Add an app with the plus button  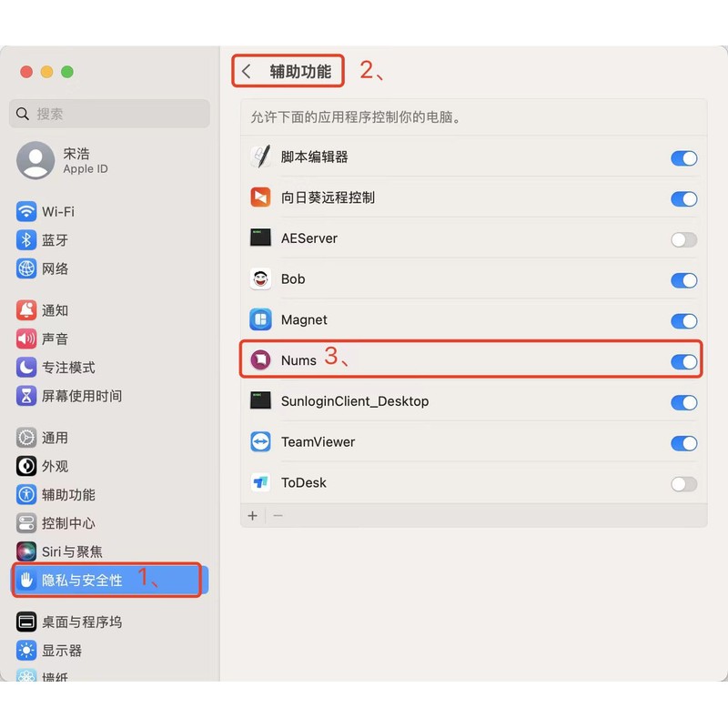tap(253, 516)
